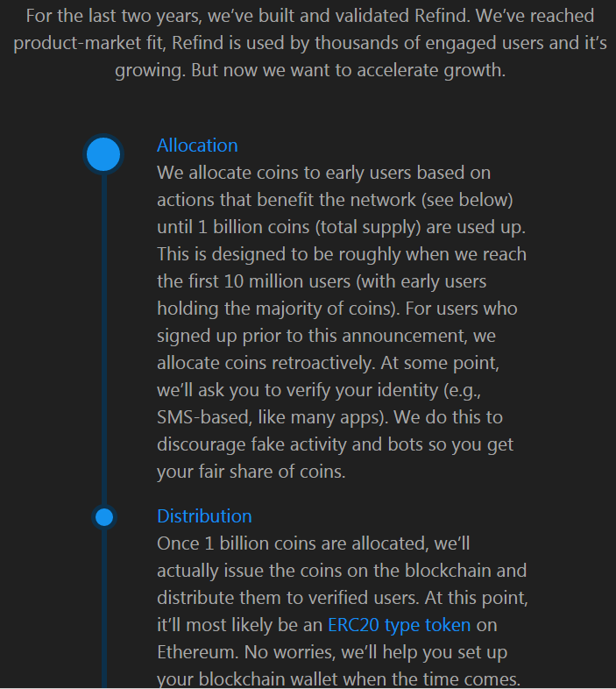Click the timeline line between Allocation and Distribution
This screenshot has height=689, width=616.
coord(104,339)
